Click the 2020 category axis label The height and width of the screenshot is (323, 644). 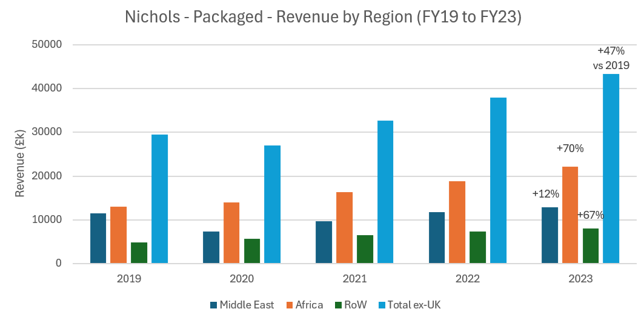242,279
